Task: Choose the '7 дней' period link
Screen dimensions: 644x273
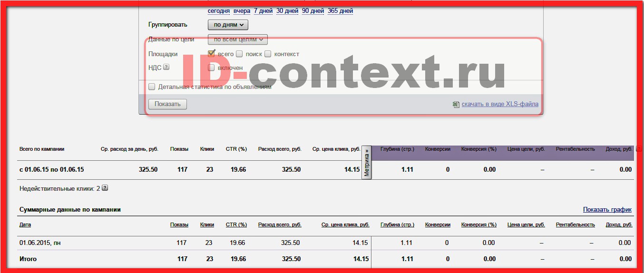Action: click(x=263, y=11)
